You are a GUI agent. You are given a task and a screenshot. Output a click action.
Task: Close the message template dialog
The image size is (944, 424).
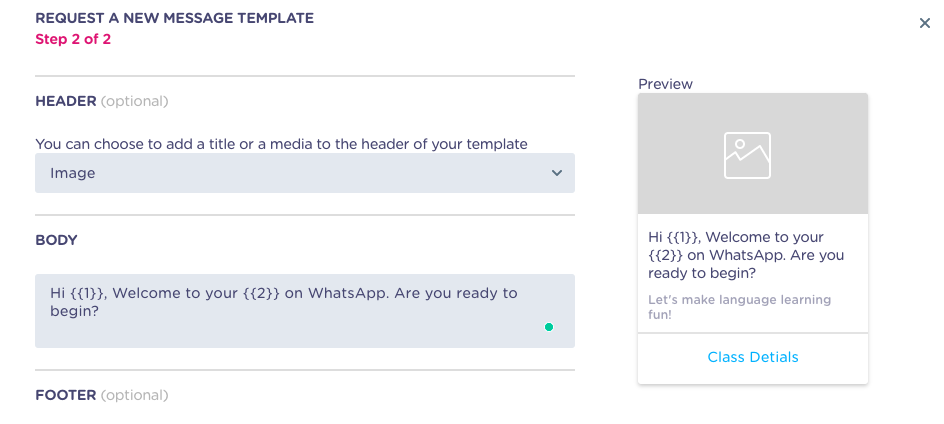(925, 23)
